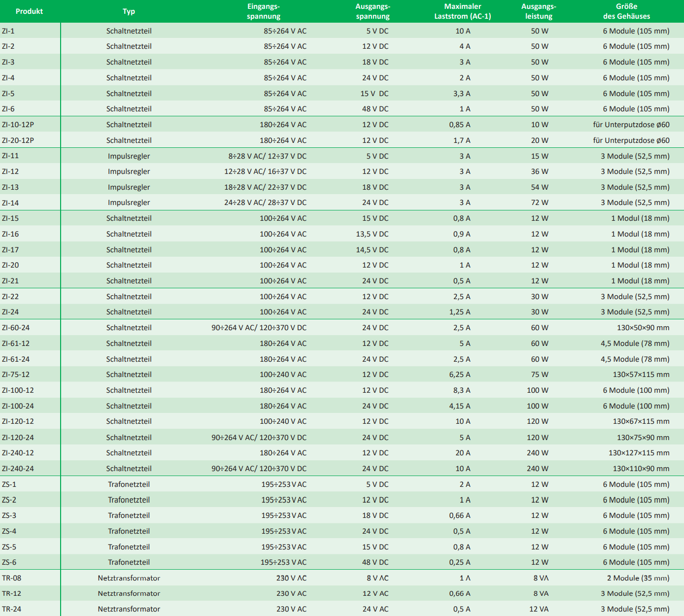Select product cell ZI-2
This screenshot has width=684, height=616.
pos(8,46)
